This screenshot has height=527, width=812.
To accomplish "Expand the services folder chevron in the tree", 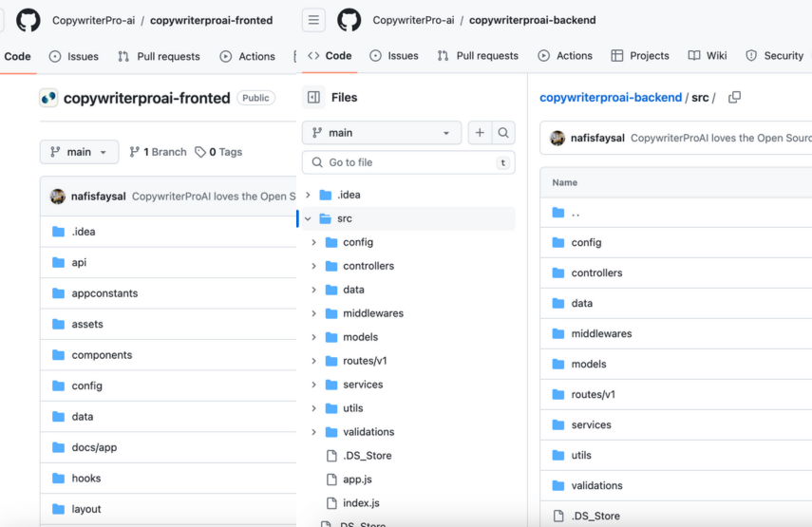I will pos(313,385).
